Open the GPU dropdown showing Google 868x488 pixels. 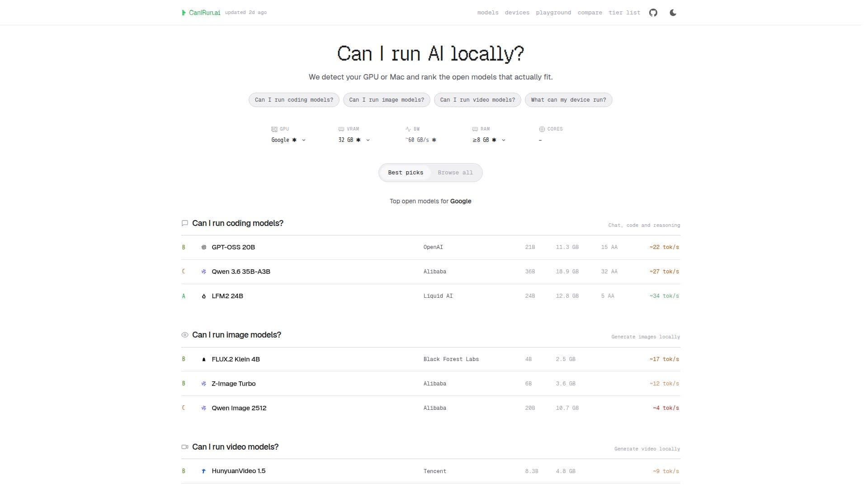[x=288, y=140]
